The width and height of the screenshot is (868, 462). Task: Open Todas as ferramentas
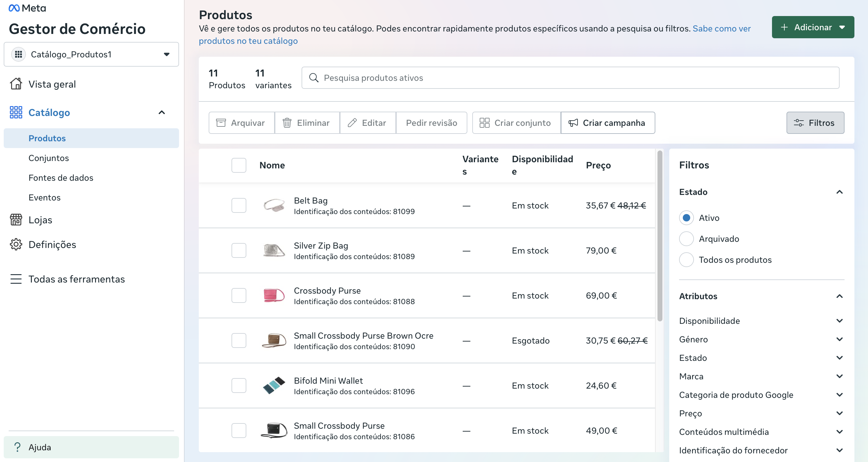[77, 279]
